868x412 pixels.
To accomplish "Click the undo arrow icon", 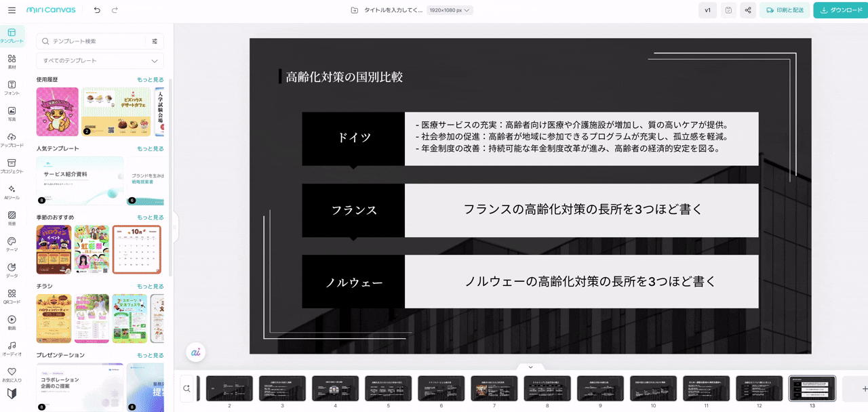I will [97, 10].
